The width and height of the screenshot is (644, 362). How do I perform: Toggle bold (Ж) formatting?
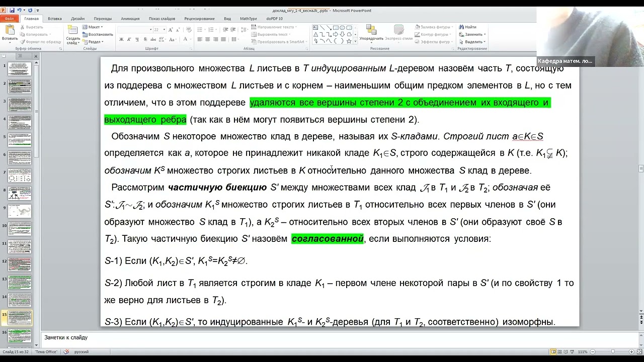tap(121, 39)
